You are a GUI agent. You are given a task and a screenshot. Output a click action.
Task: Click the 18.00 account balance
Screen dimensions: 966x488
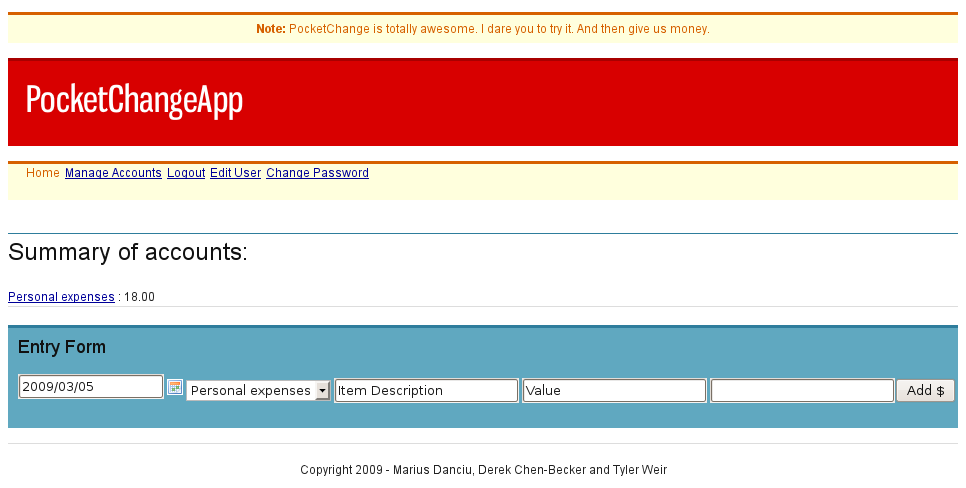139,297
